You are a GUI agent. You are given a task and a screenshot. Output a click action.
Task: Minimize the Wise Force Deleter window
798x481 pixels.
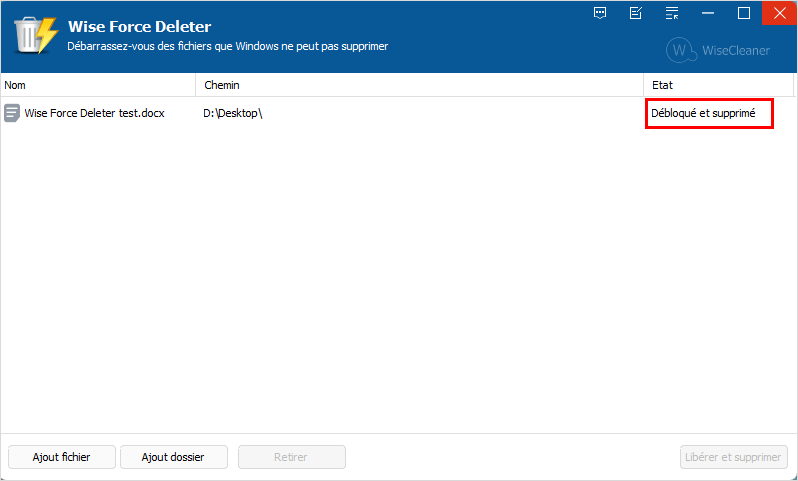coord(708,13)
